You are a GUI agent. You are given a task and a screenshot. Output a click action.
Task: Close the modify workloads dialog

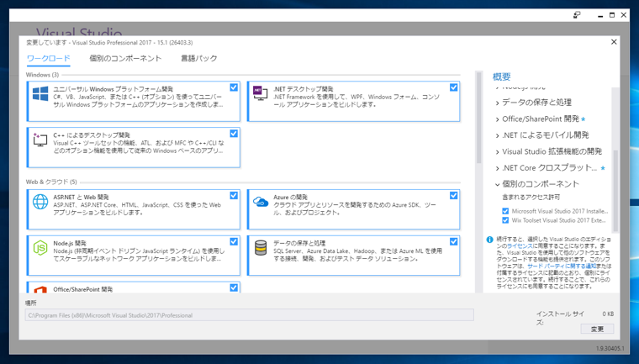(x=614, y=42)
